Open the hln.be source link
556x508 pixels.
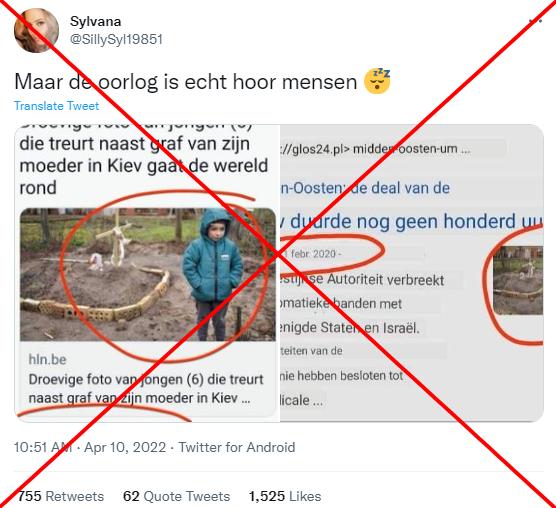(x=48, y=359)
